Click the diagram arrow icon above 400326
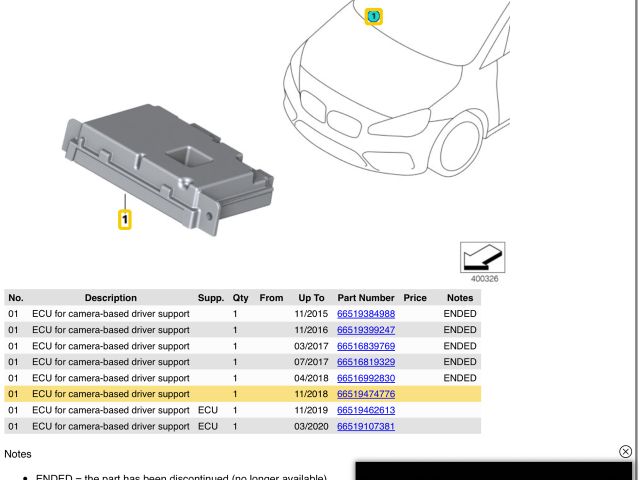This screenshot has height=480, width=640. (x=482, y=257)
